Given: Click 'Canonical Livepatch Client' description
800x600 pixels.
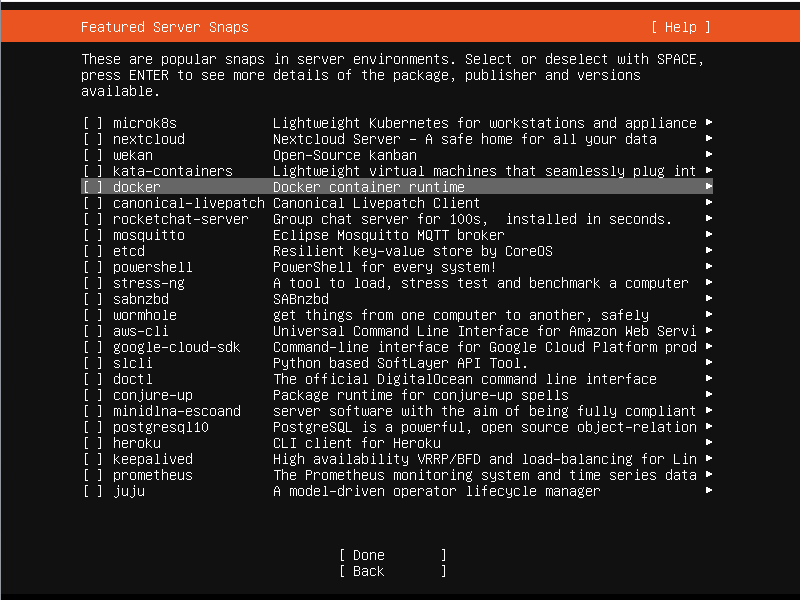Looking at the screenshot, I should [377, 203].
